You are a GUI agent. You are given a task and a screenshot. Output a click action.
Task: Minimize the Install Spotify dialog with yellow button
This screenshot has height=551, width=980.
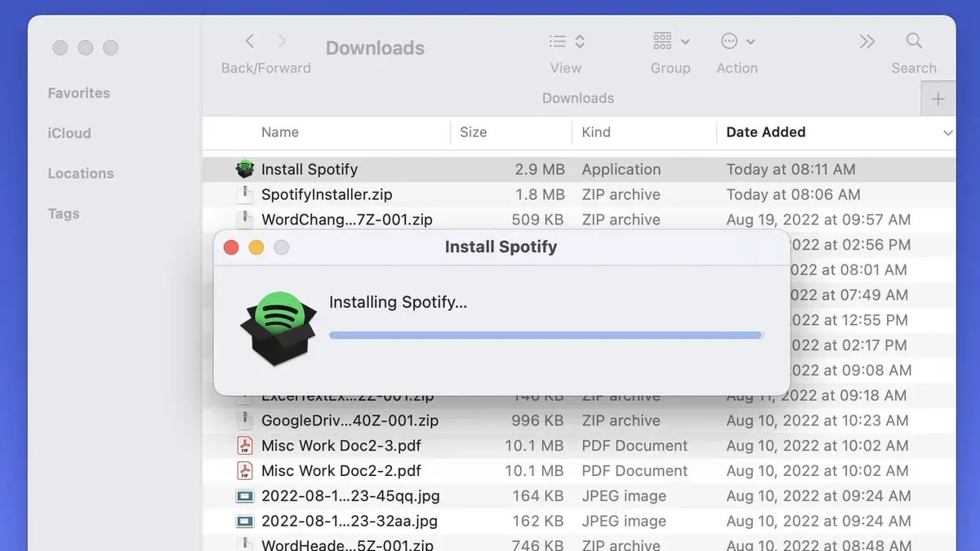click(x=256, y=247)
